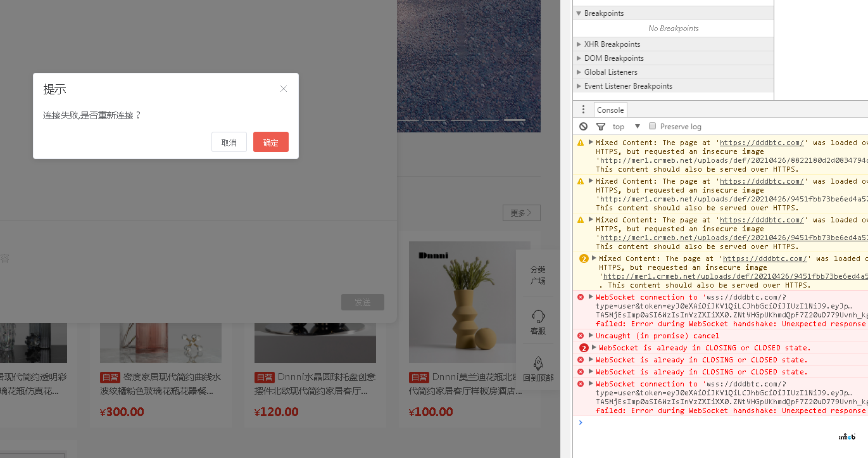The image size is (868, 458).
Task: Click the ¥100.00 price
Action: [431, 412]
